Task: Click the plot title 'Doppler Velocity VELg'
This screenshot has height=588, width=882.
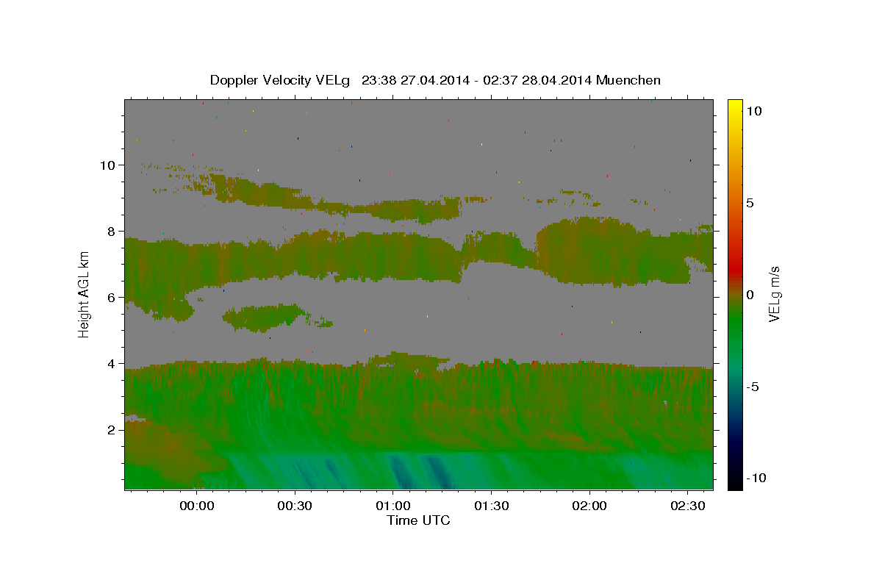Action: (281, 80)
